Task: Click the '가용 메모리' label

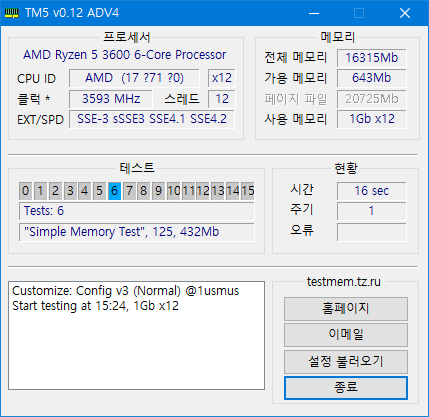Action: point(296,78)
